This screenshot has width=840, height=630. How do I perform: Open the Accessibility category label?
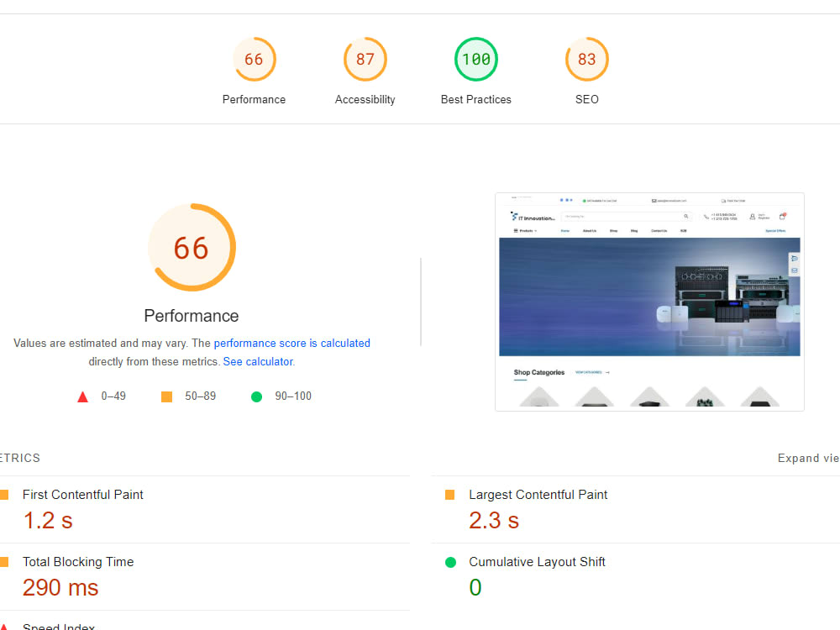365,100
